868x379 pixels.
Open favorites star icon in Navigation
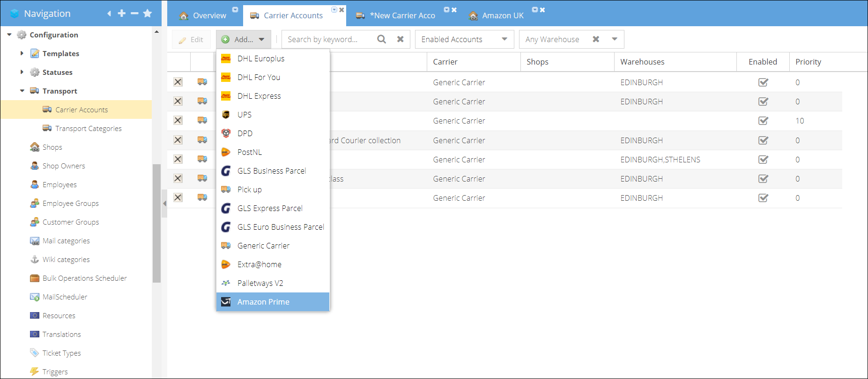(x=148, y=13)
